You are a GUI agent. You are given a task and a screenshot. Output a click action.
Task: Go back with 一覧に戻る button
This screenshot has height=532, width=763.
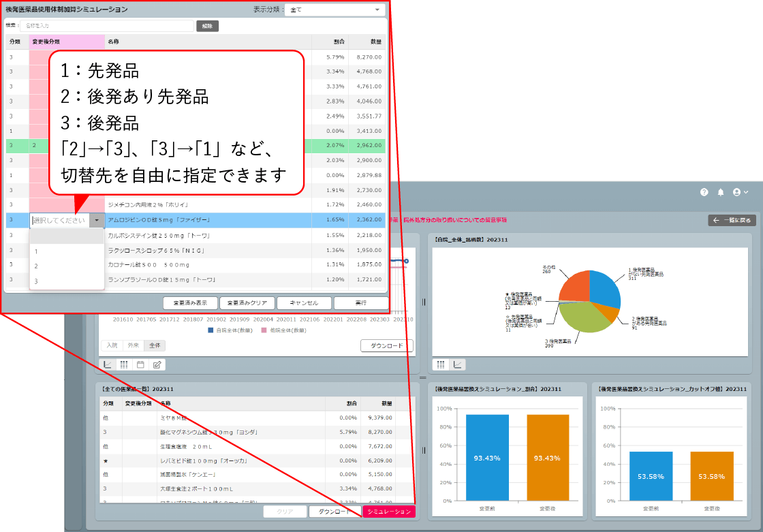click(732, 221)
